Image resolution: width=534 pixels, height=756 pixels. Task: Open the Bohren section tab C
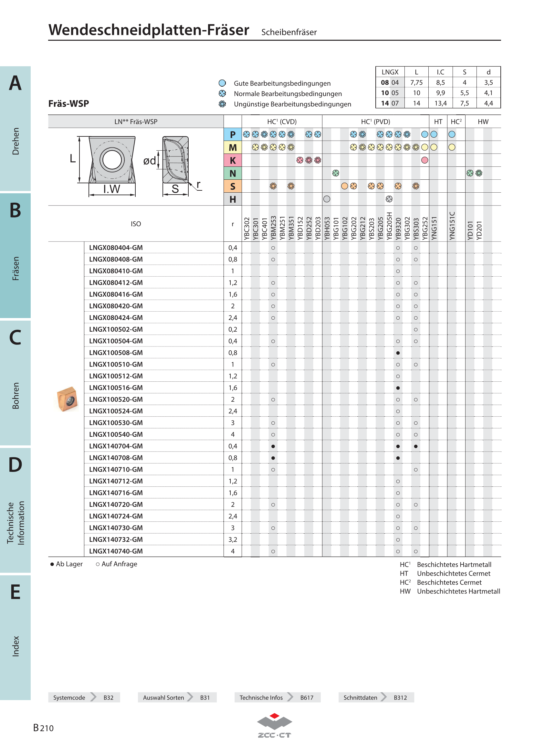[x=15, y=383]
